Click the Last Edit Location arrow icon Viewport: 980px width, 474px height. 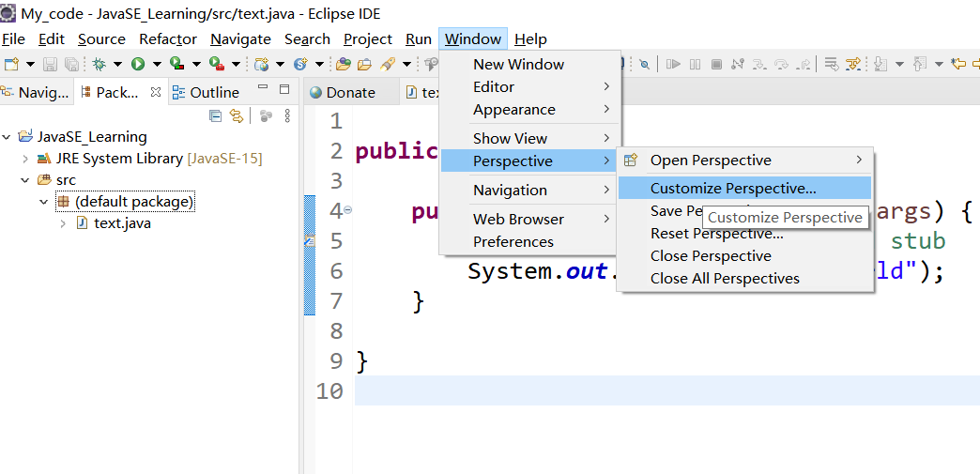point(958,64)
